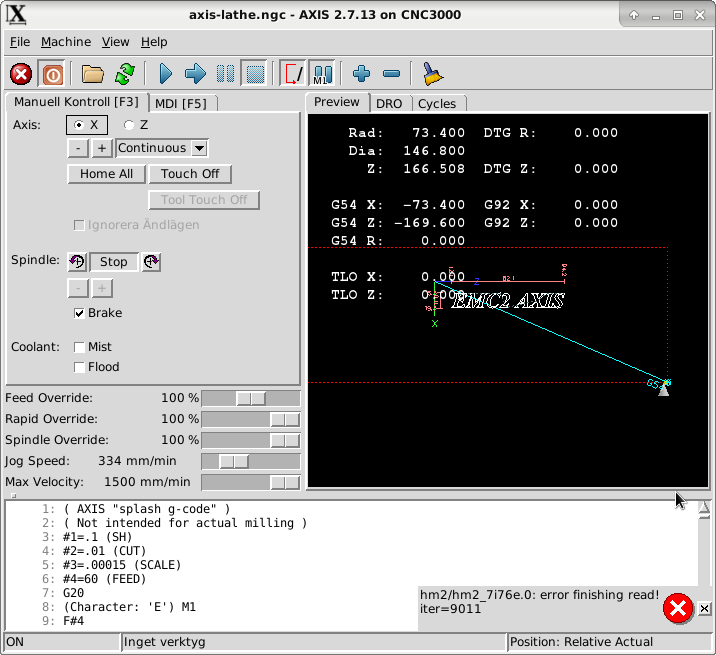Click G-code line 7 'G20'
Screen dimensions: 716x655
pos(74,593)
